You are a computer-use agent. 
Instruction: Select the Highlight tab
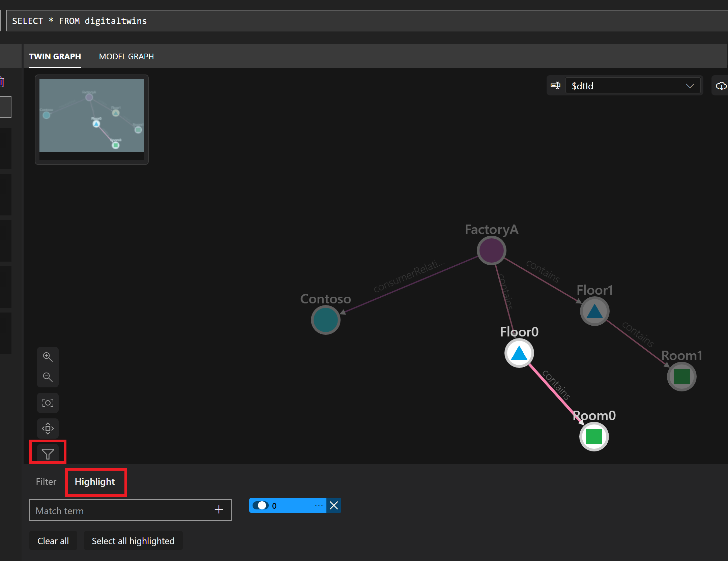coord(95,481)
